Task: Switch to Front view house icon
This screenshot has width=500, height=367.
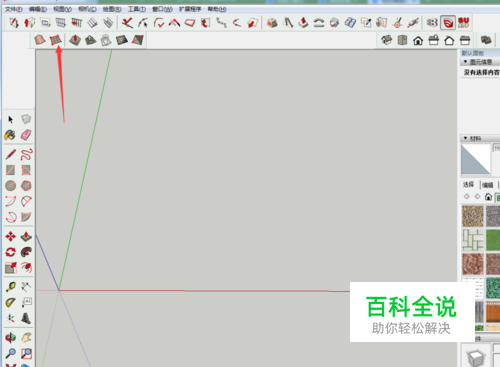Action: point(418,41)
